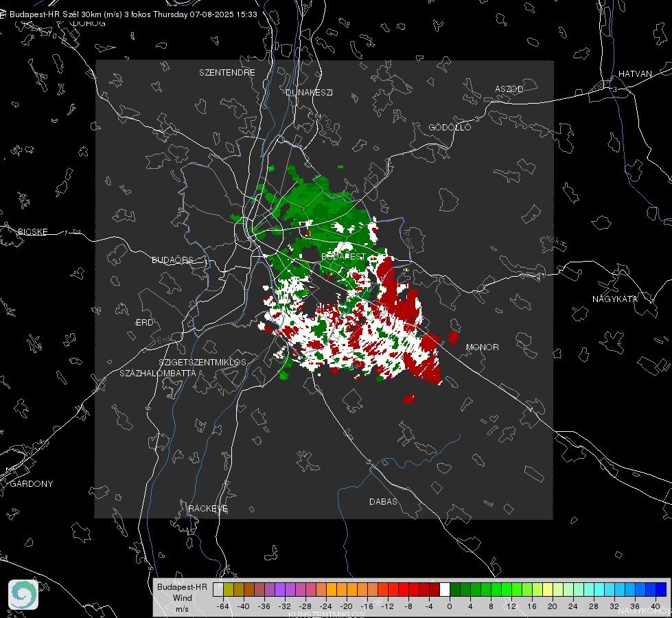
Task: Click the 0 value on the wind legend
Action: (450, 606)
